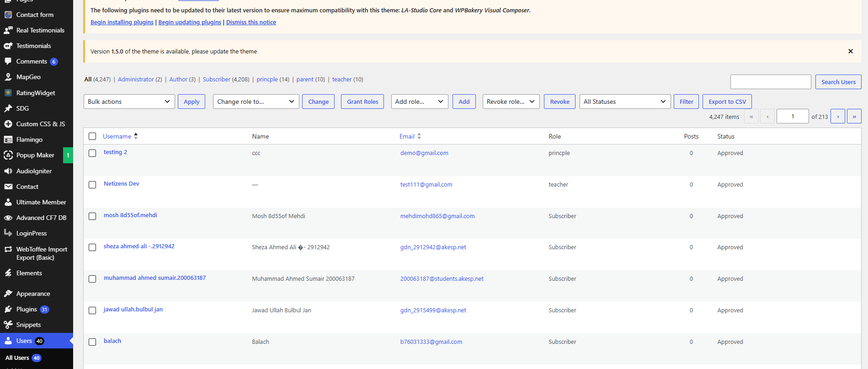Expand the Change role to dropdown
Viewport: 868px width, 369px height.
pyautogui.click(x=256, y=102)
